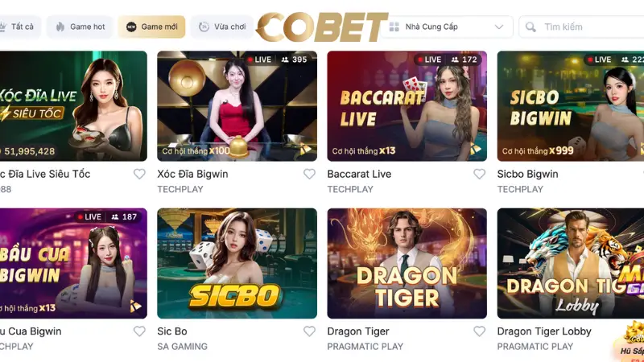Add Baccarat Live to favorites heart
The height and width of the screenshot is (362, 644).
(479, 174)
